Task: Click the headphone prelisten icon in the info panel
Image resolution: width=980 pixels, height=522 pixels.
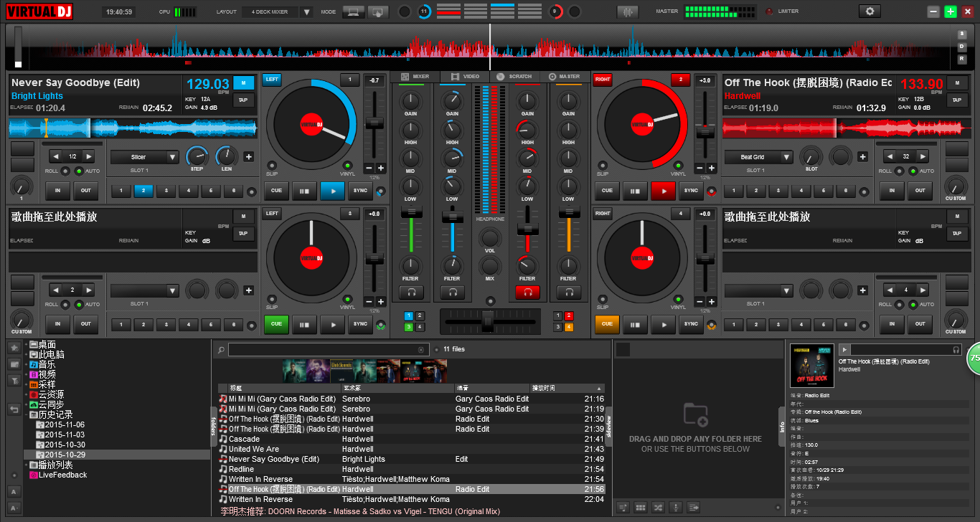Action: pos(956,349)
